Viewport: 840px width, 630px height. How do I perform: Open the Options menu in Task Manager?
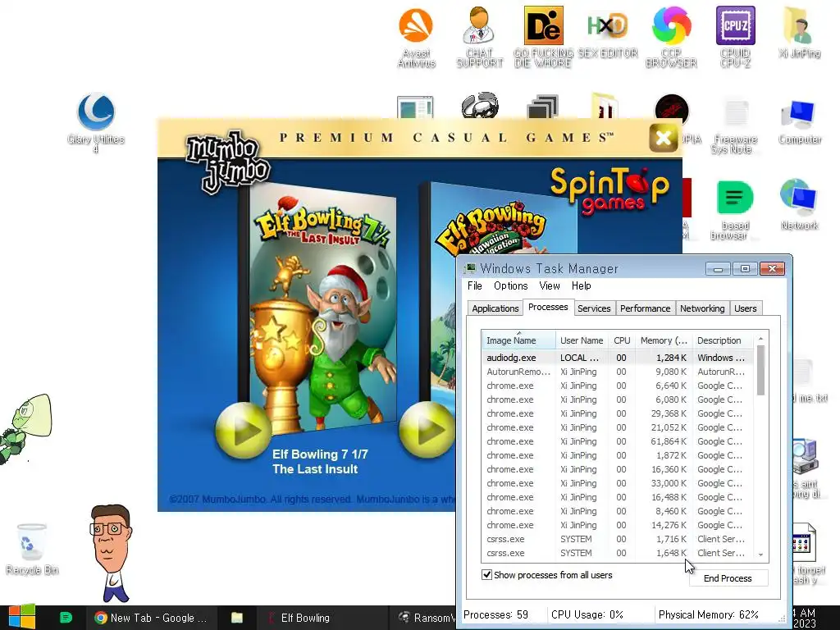pyautogui.click(x=510, y=285)
